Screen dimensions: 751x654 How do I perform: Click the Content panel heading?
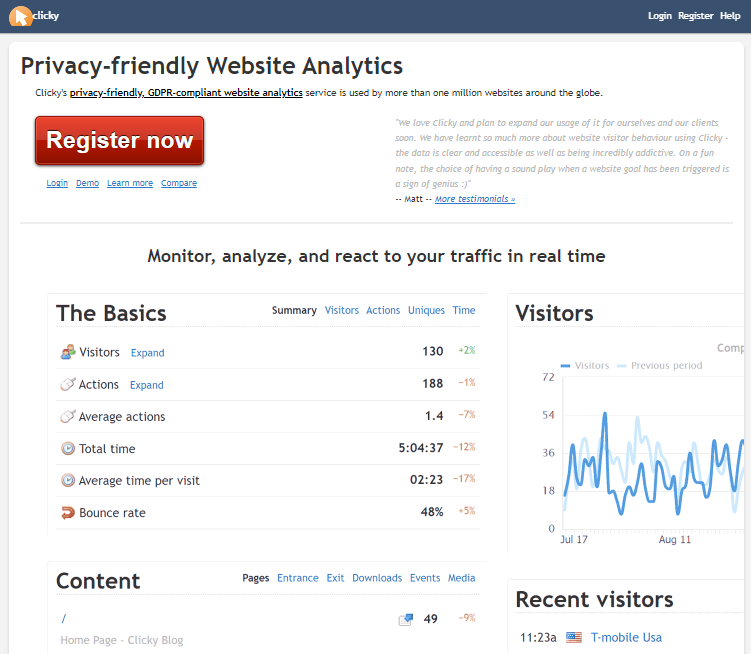[98, 581]
